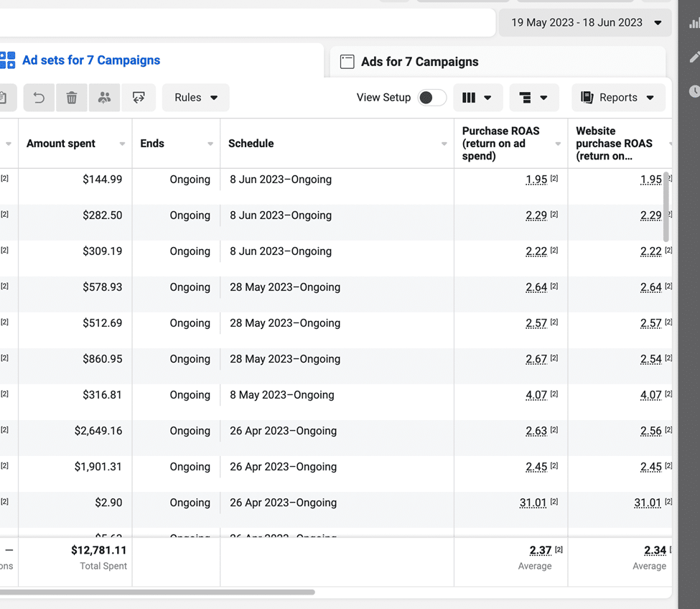Click Website ROAS value 2.56
The height and width of the screenshot is (609, 700).
point(651,431)
